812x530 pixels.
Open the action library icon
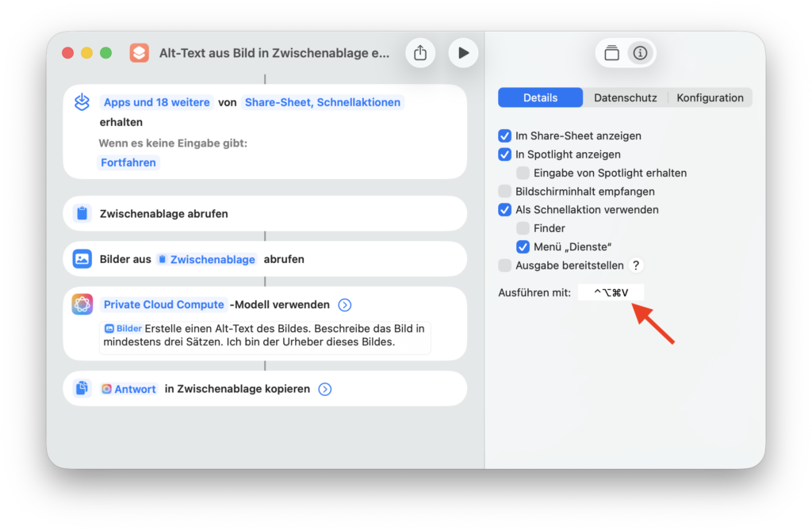coord(611,53)
